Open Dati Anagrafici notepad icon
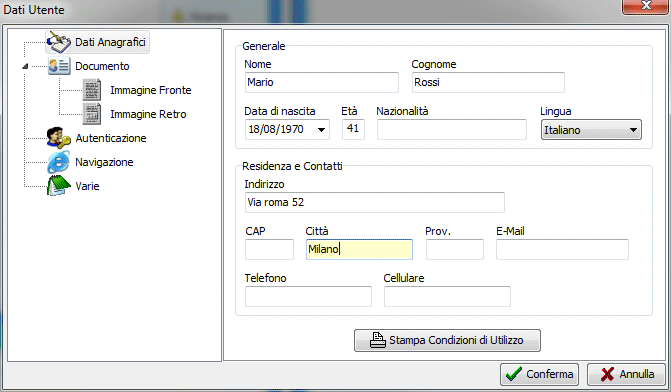 click(59, 42)
